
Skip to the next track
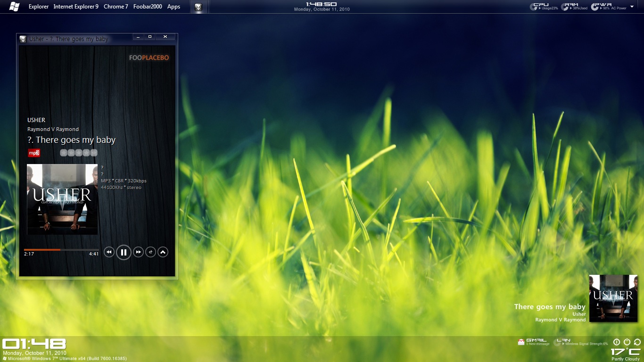[138, 252]
